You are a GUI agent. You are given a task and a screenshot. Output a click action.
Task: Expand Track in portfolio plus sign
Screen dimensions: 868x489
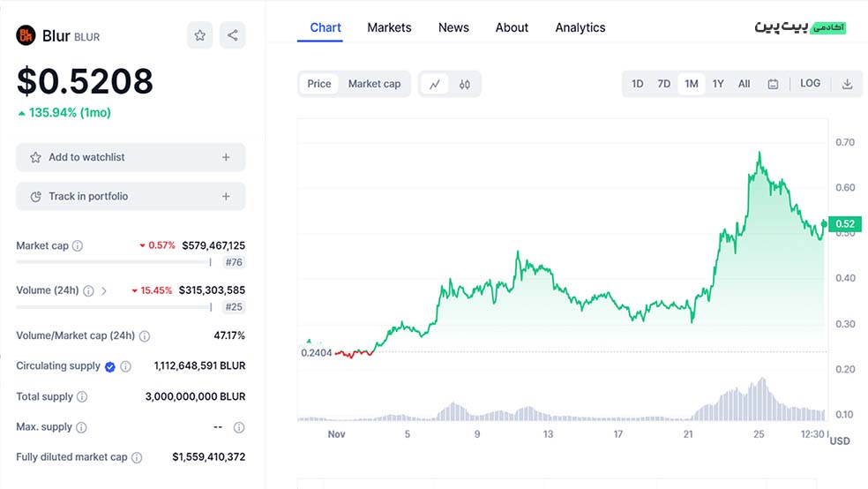(226, 197)
